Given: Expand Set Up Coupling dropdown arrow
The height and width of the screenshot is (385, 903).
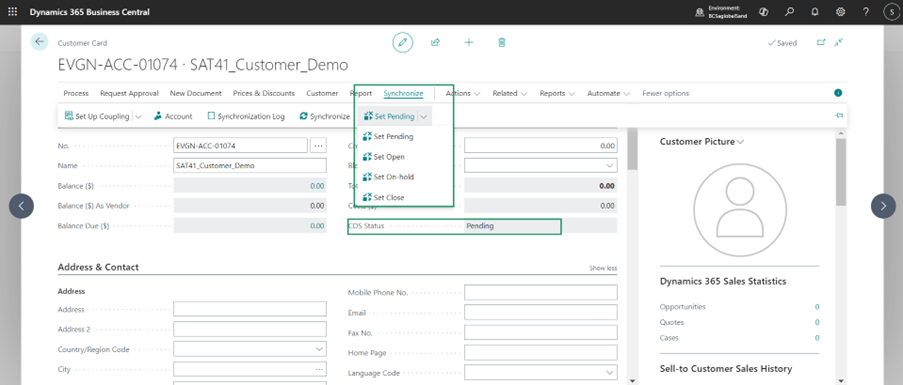Looking at the screenshot, I should tap(138, 116).
